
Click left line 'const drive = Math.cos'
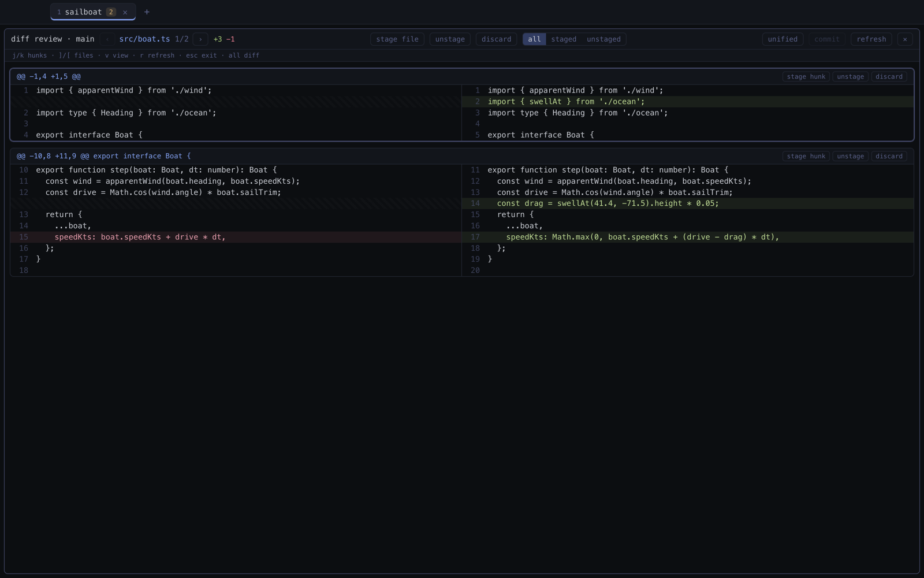[x=236, y=192]
